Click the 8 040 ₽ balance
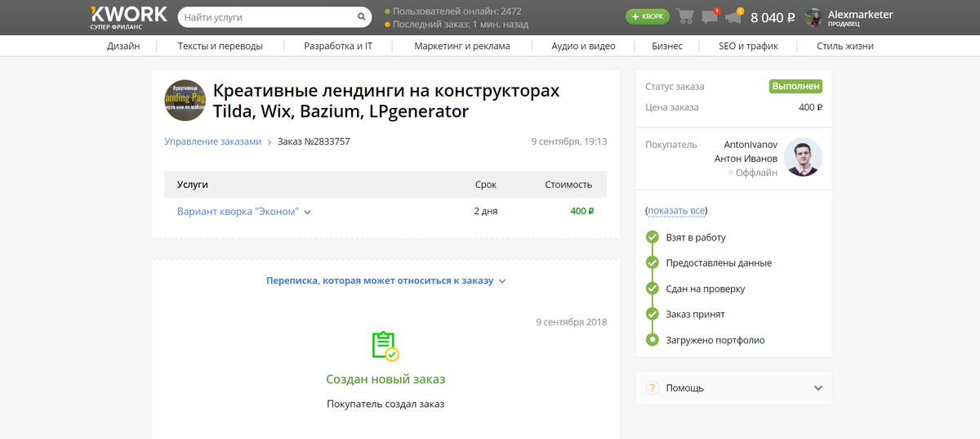This screenshot has width=980, height=439. point(773,17)
